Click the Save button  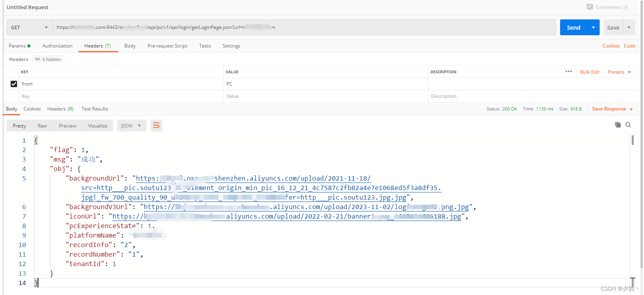(x=613, y=27)
